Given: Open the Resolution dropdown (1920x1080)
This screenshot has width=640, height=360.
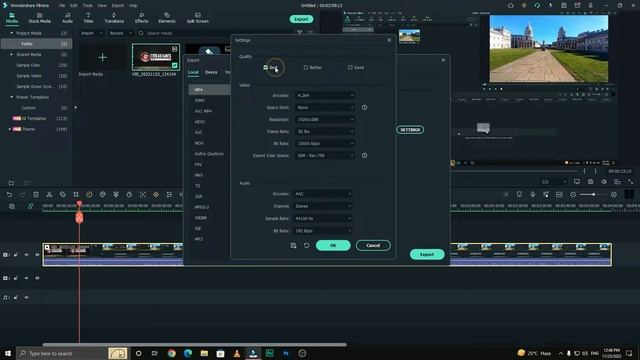Looking at the screenshot, I should tap(324, 120).
